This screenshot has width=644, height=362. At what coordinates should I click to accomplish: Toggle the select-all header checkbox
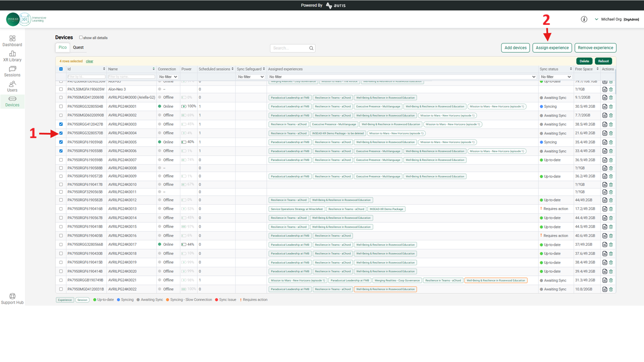[61, 69]
